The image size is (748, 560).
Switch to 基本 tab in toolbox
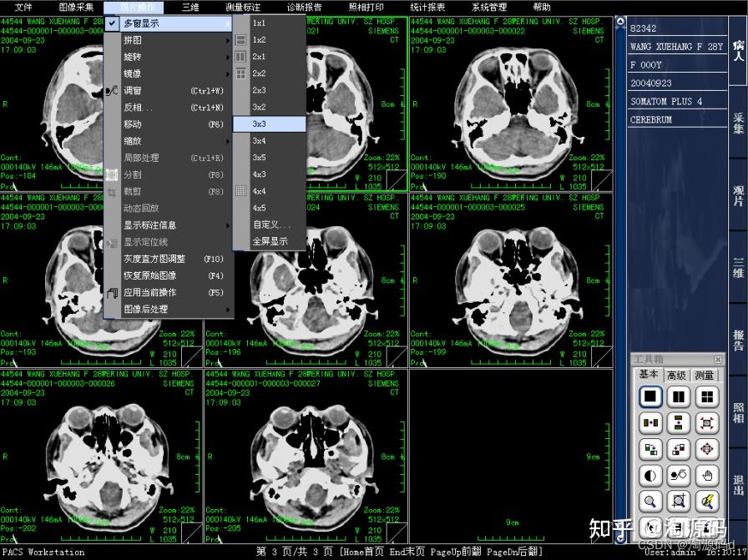649,375
